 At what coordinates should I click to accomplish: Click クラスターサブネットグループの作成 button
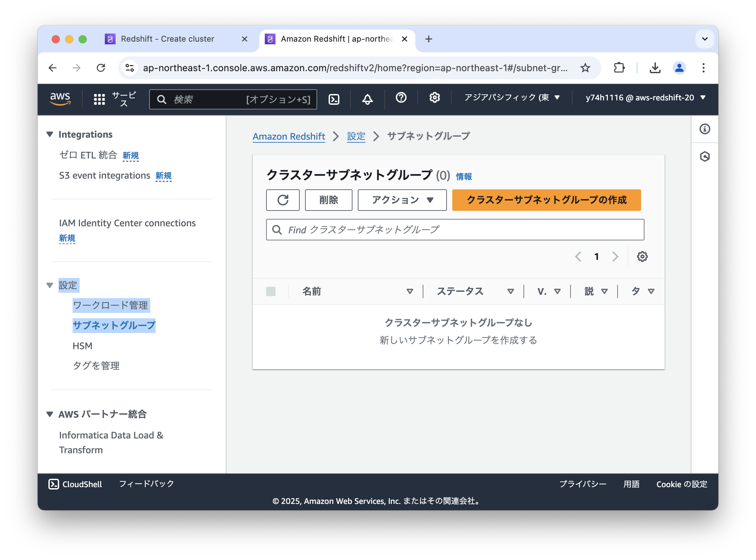[546, 200]
